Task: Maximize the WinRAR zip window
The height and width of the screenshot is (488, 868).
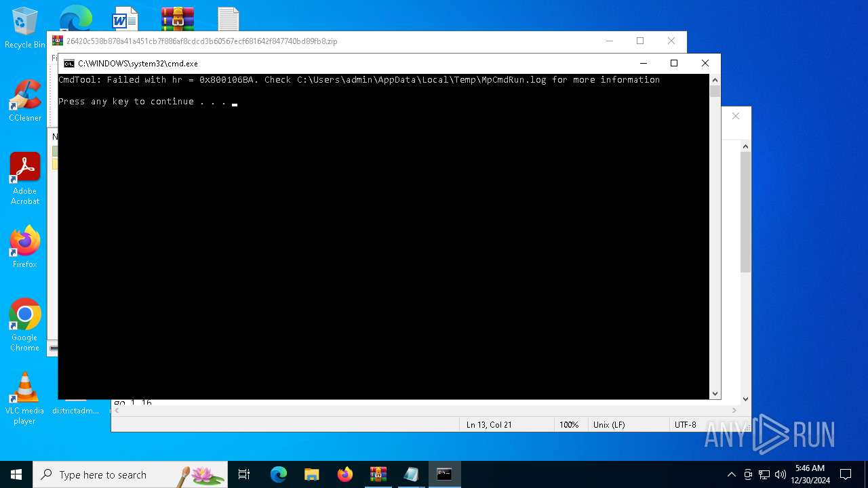Action: [x=640, y=41]
